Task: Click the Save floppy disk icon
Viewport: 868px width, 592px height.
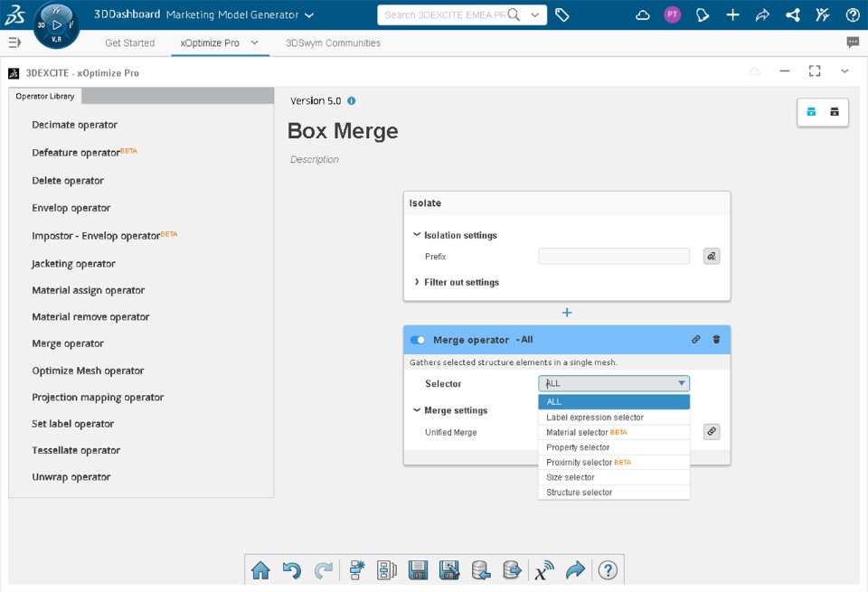Action: click(418, 570)
